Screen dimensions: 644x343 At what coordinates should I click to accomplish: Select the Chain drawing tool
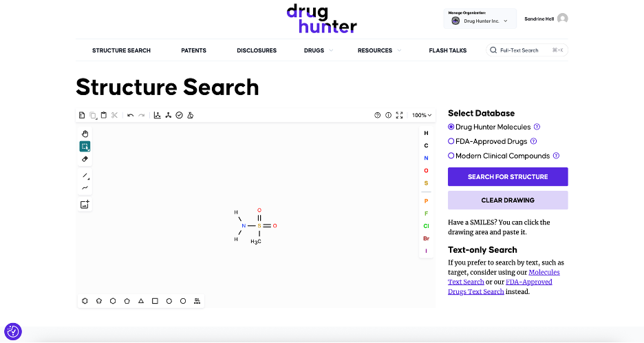[x=85, y=188]
